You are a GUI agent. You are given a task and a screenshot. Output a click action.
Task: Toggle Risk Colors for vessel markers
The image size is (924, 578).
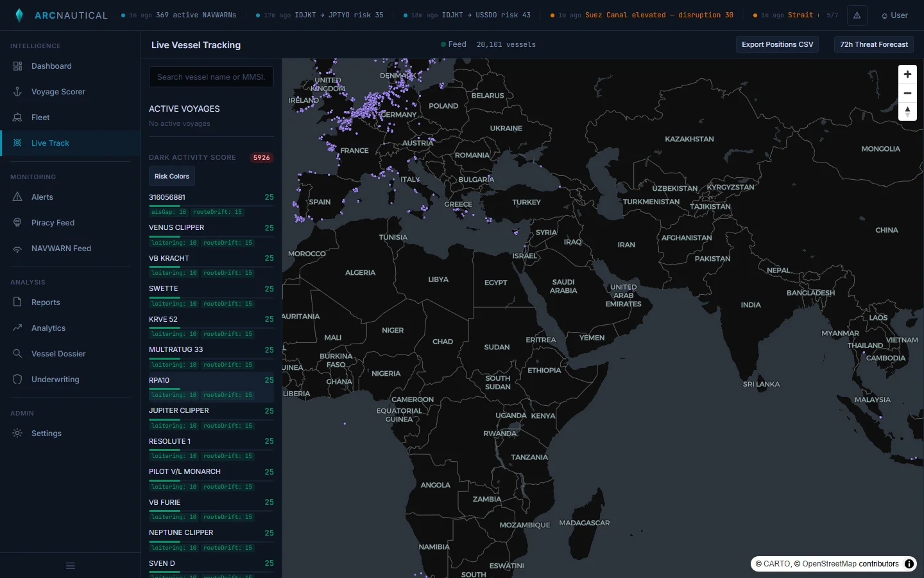click(x=171, y=176)
